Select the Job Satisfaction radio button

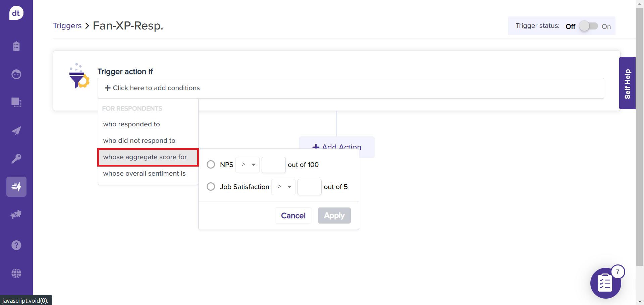point(211,187)
